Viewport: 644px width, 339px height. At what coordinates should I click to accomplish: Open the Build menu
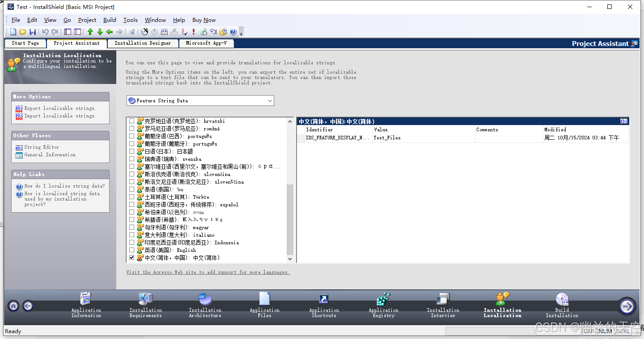point(110,20)
